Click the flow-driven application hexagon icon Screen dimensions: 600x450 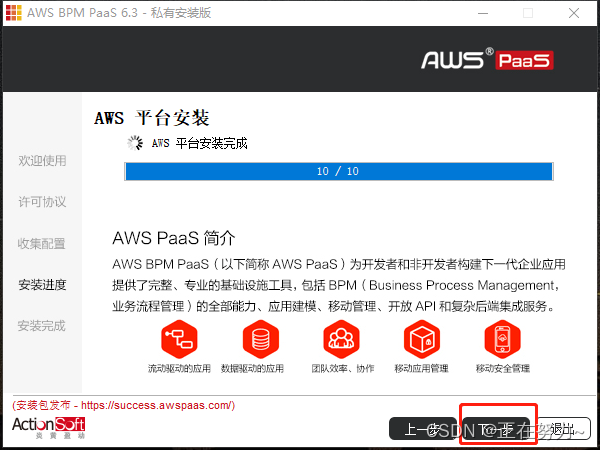point(179,339)
